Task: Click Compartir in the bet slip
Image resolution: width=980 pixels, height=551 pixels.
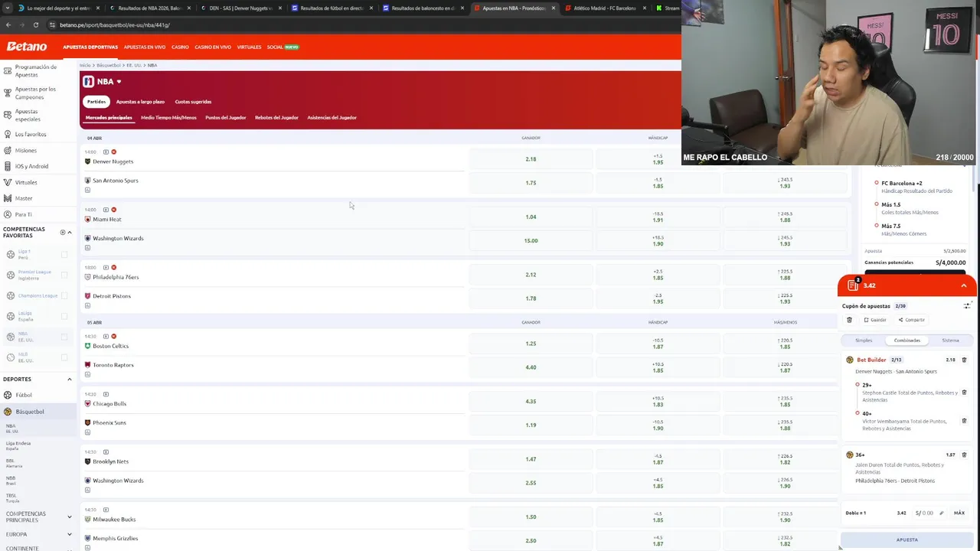Action: click(912, 320)
